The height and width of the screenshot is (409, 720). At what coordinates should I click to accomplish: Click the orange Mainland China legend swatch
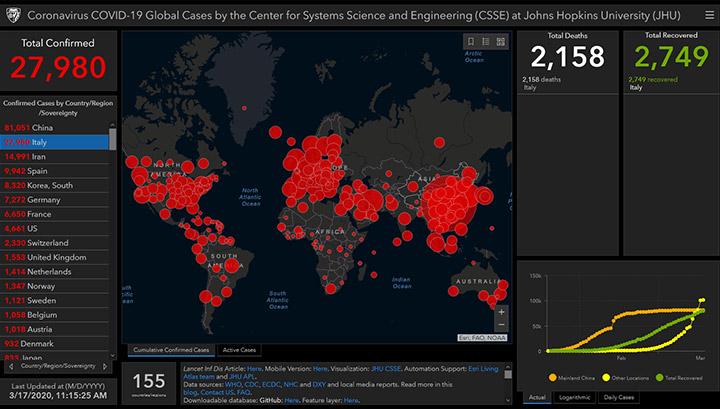(x=552, y=378)
